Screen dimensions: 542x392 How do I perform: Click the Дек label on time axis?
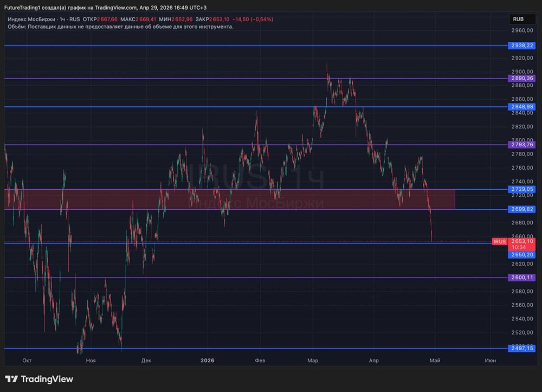146,361
